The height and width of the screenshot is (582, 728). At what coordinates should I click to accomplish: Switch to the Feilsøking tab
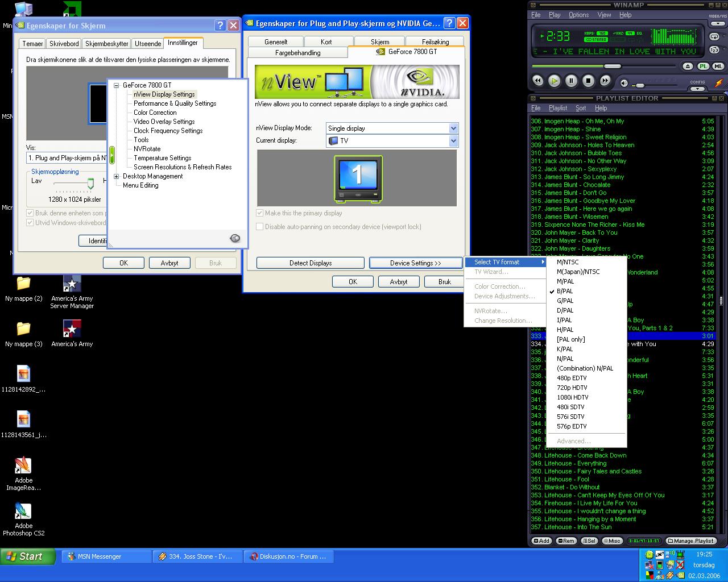436,42
